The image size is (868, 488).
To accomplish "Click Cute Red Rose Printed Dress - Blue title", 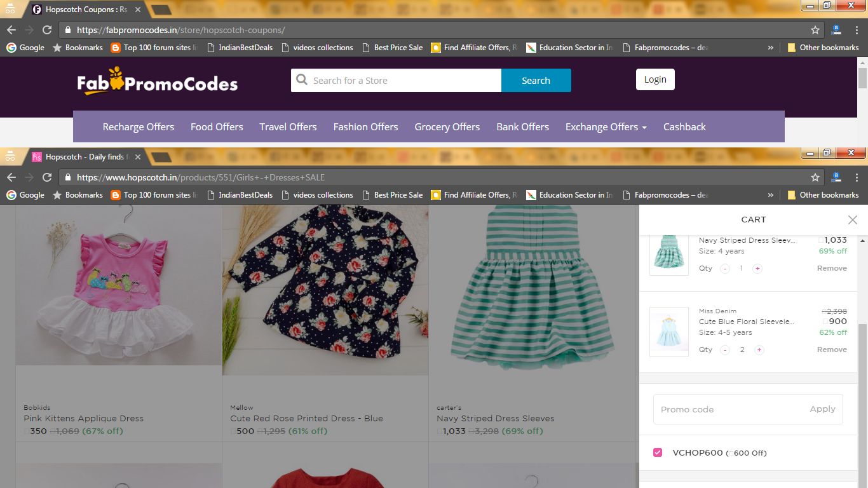I will (x=306, y=418).
